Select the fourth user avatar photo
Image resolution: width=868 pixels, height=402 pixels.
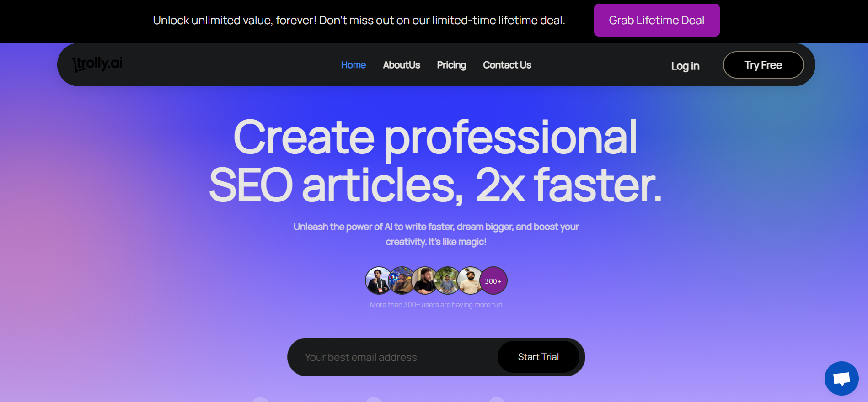click(x=447, y=280)
